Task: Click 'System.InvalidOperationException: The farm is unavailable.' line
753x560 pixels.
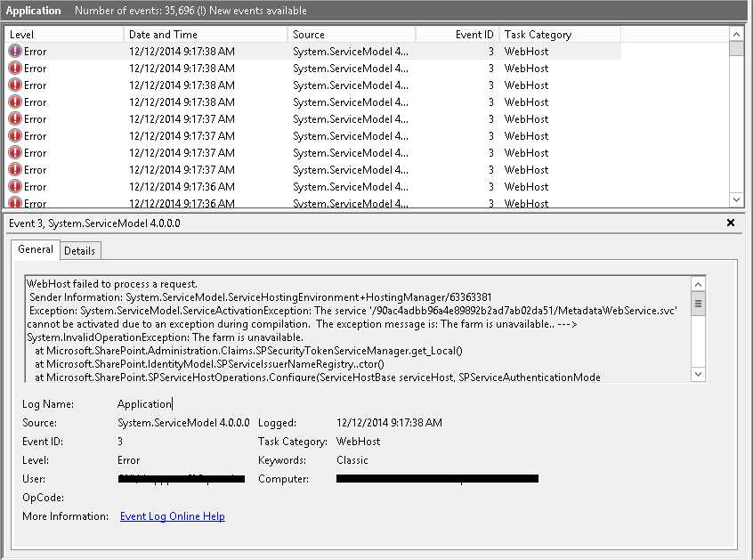Action: pyautogui.click(x=165, y=337)
